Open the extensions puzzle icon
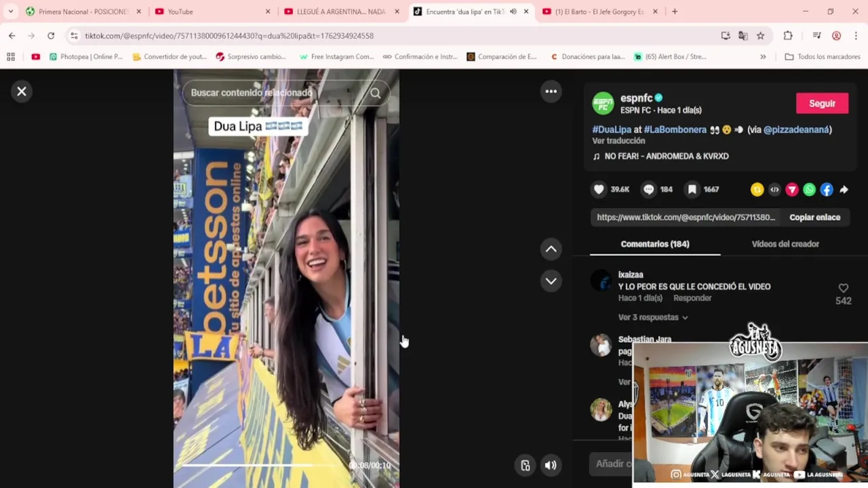 [x=787, y=35]
